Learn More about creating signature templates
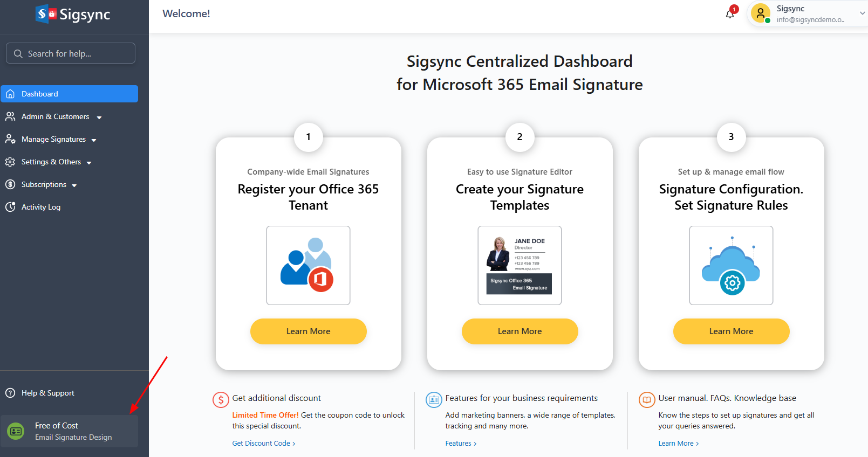This screenshot has height=457, width=868. pyautogui.click(x=520, y=331)
